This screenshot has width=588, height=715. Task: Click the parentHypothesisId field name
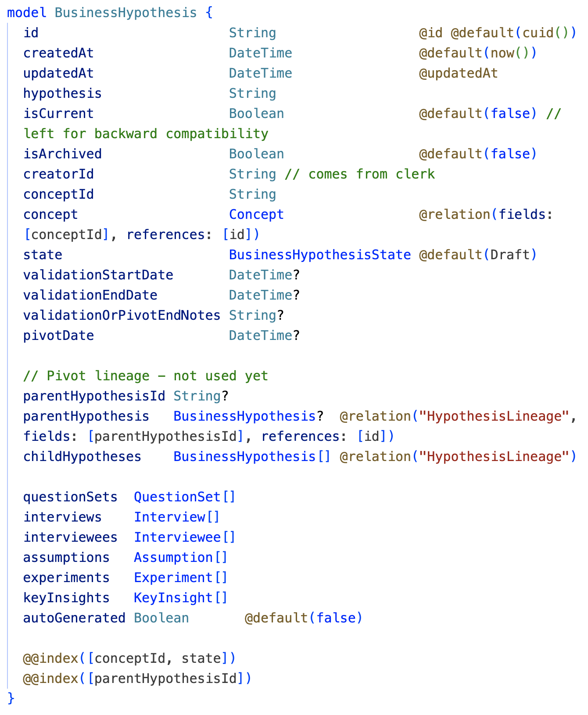click(94, 396)
